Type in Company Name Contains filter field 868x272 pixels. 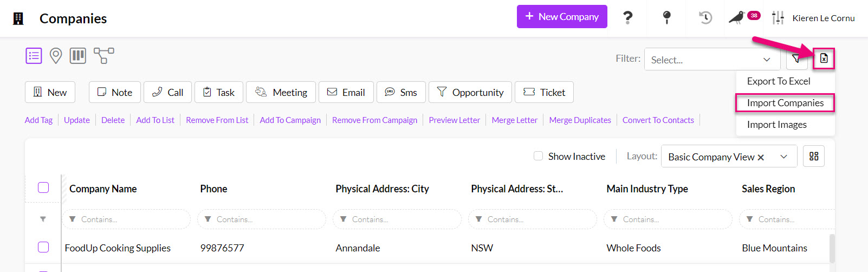click(x=130, y=219)
